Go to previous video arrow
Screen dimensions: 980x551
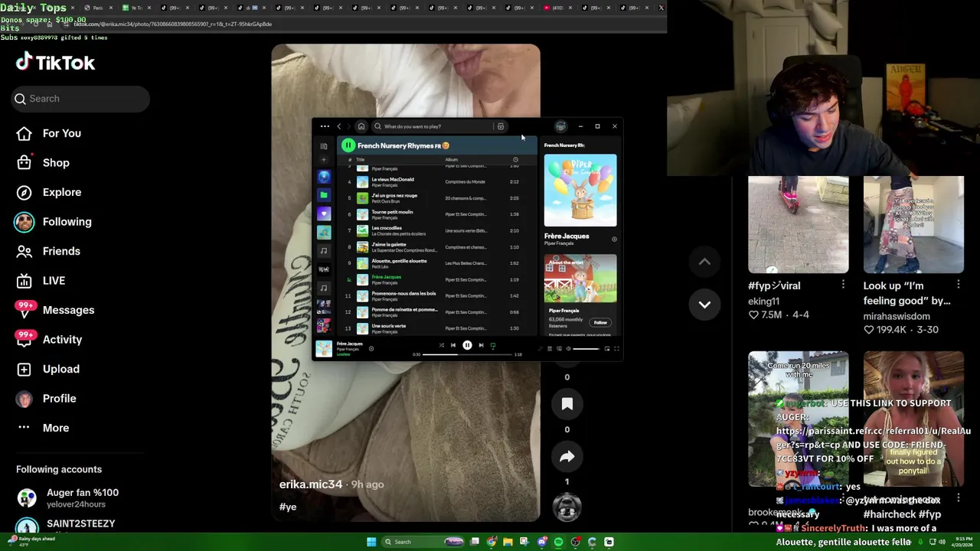[x=704, y=262]
